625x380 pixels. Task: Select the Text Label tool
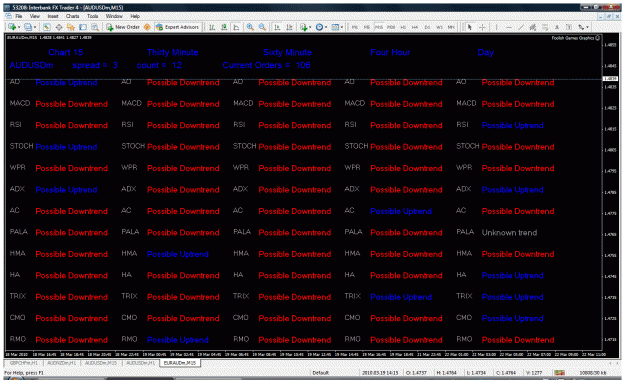(x=569, y=27)
